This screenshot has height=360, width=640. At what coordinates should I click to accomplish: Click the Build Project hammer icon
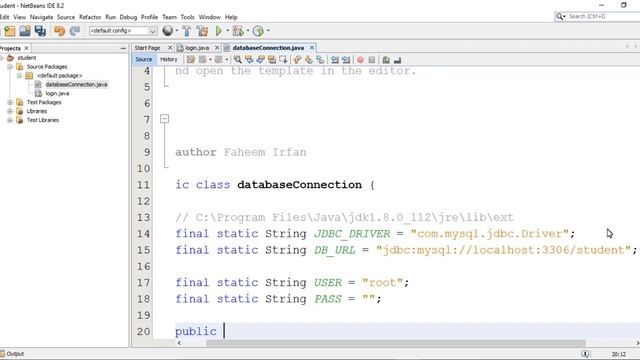(187, 31)
